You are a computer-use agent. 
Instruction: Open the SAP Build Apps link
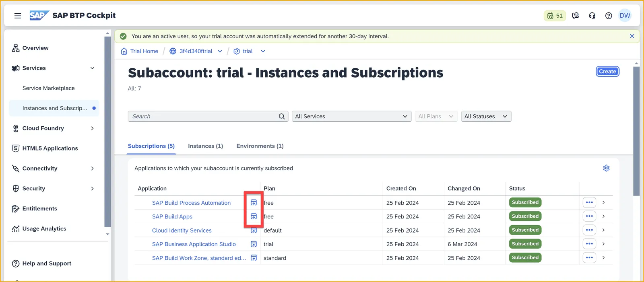click(x=172, y=216)
